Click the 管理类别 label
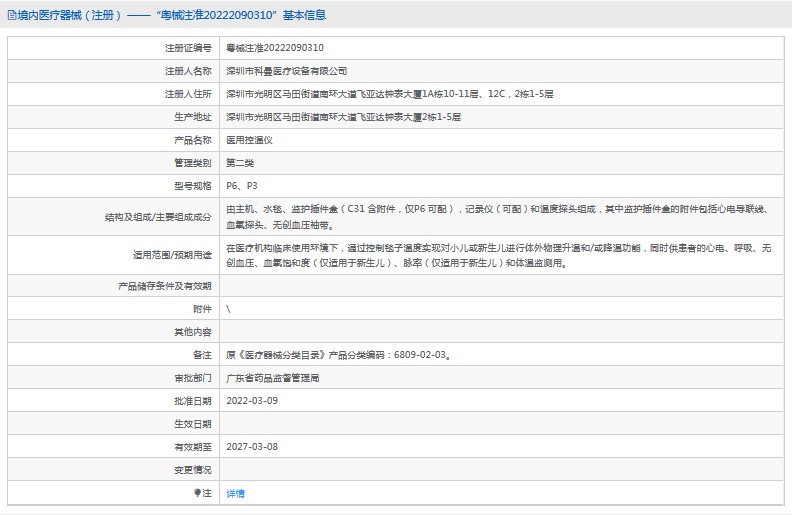 pos(193,163)
